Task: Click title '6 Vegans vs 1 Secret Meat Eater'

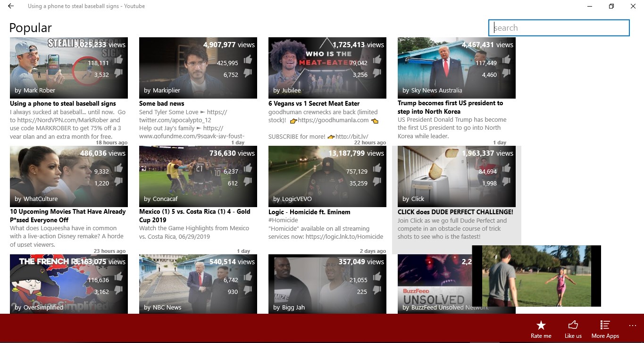Action: [x=314, y=103]
